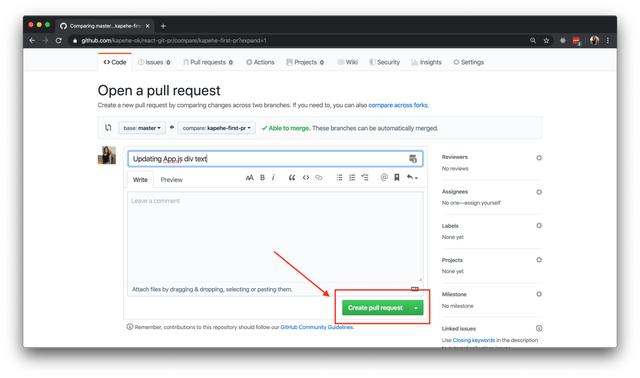Screen dimensions: 640x378
Task: Click the markdown icon below comment box
Action: click(x=415, y=289)
